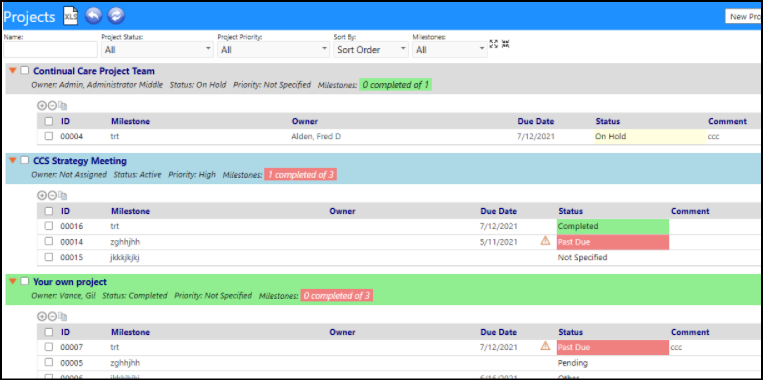Add milestone in Continual Care Project Team
This screenshot has height=380, width=763.
click(42, 106)
